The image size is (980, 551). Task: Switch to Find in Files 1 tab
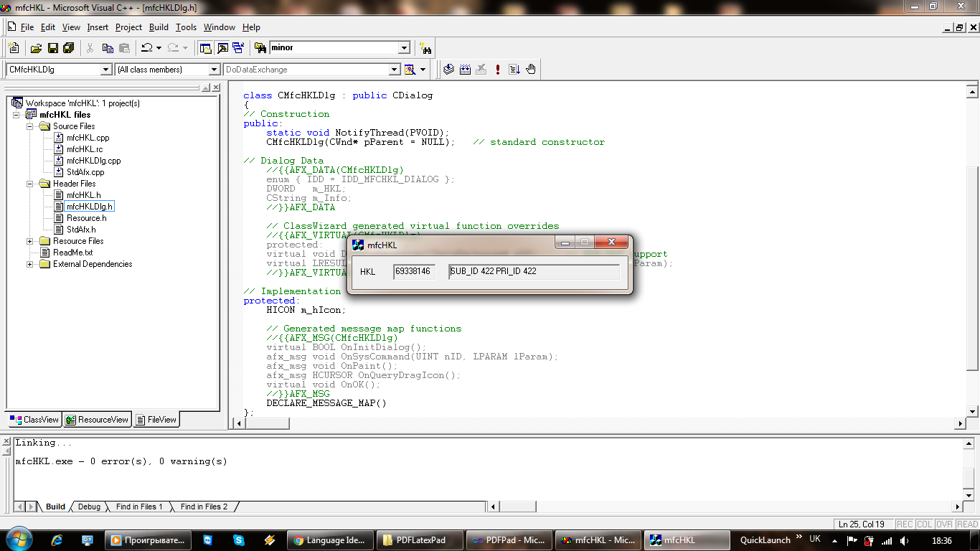(x=139, y=507)
